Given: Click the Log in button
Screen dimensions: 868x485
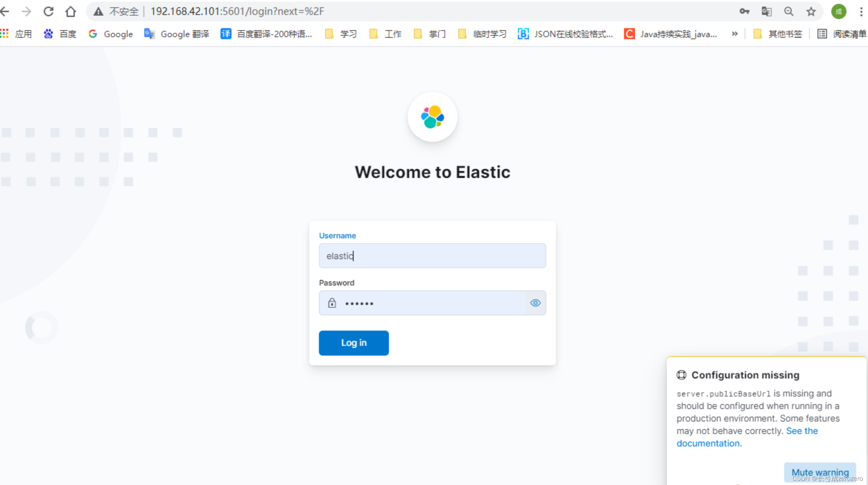Looking at the screenshot, I should (x=354, y=343).
